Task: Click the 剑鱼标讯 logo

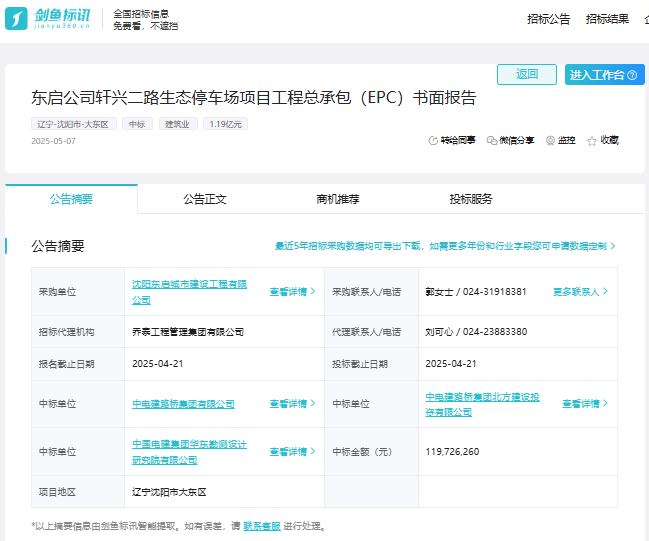Action: (x=48, y=19)
